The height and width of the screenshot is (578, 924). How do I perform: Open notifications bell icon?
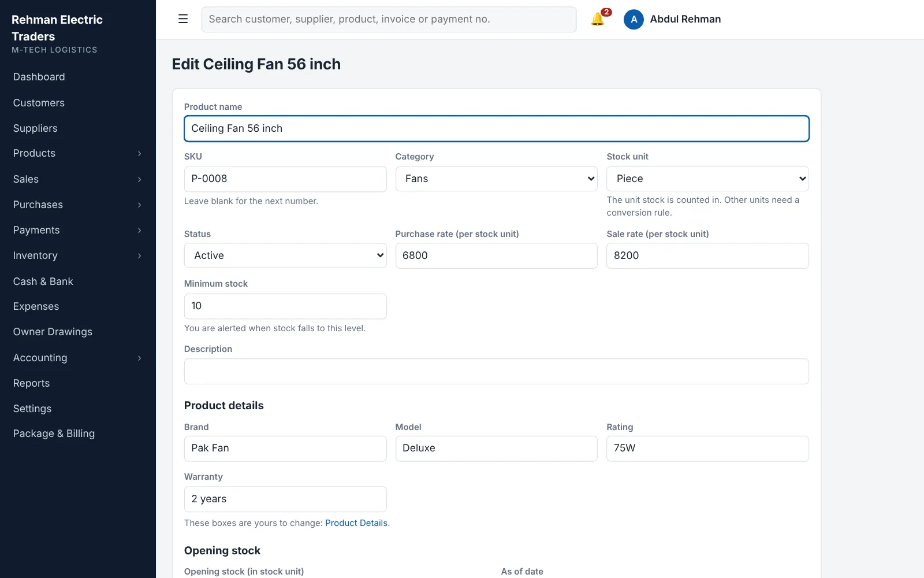click(598, 19)
